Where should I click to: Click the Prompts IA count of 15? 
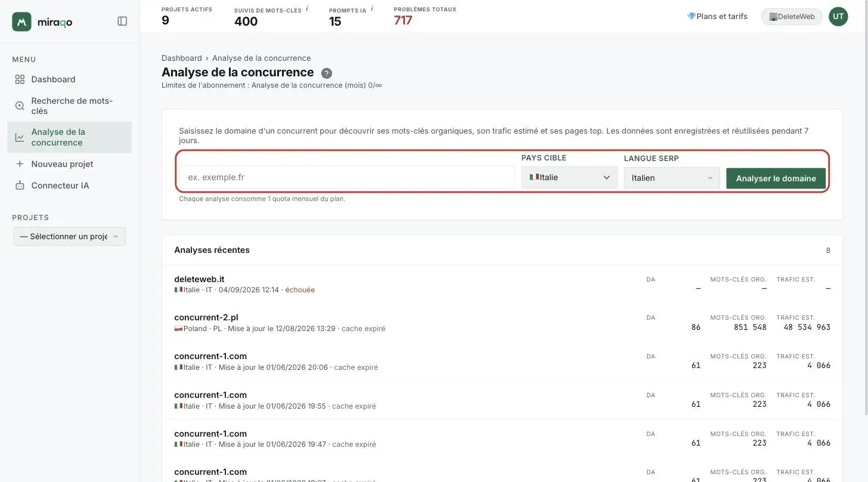(x=335, y=21)
